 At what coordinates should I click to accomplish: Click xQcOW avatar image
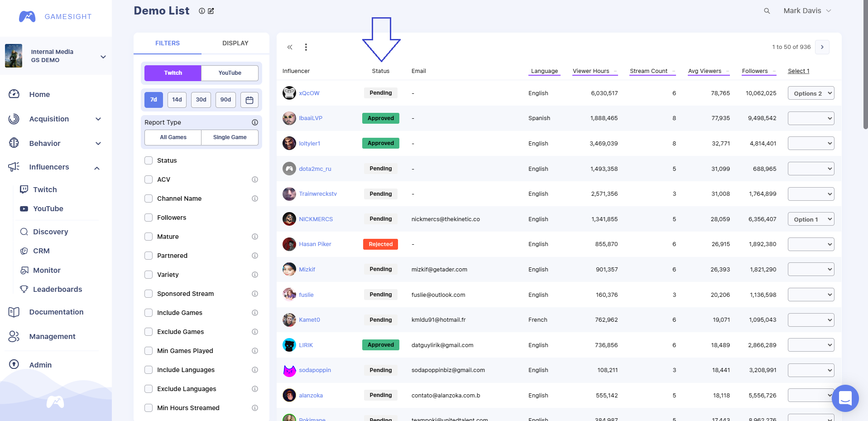pyautogui.click(x=289, y=93)
